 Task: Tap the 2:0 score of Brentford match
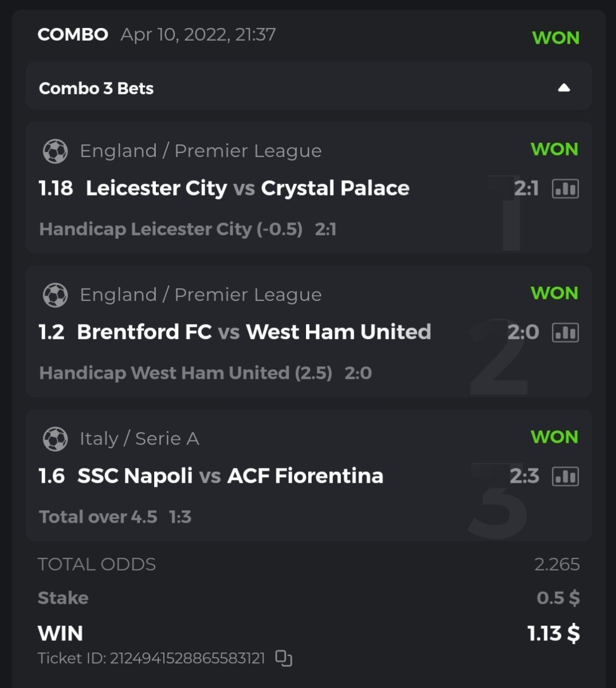coord(523,332)
